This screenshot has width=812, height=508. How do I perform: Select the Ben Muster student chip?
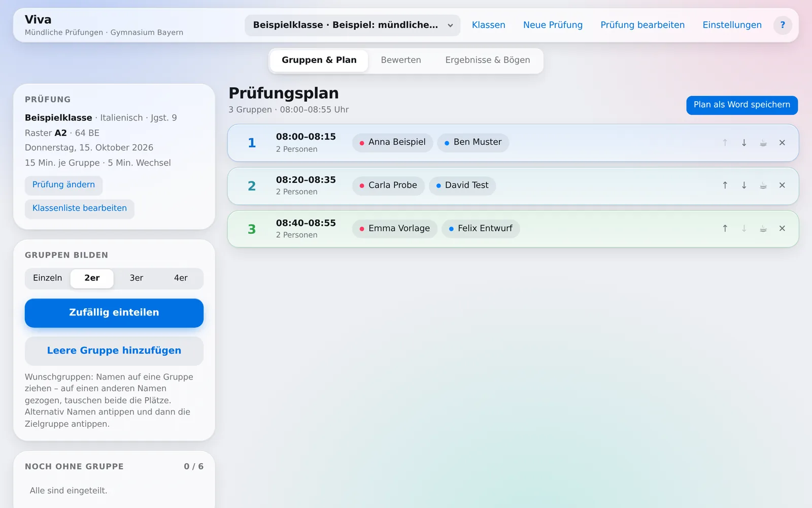click(x=473, y=142)
